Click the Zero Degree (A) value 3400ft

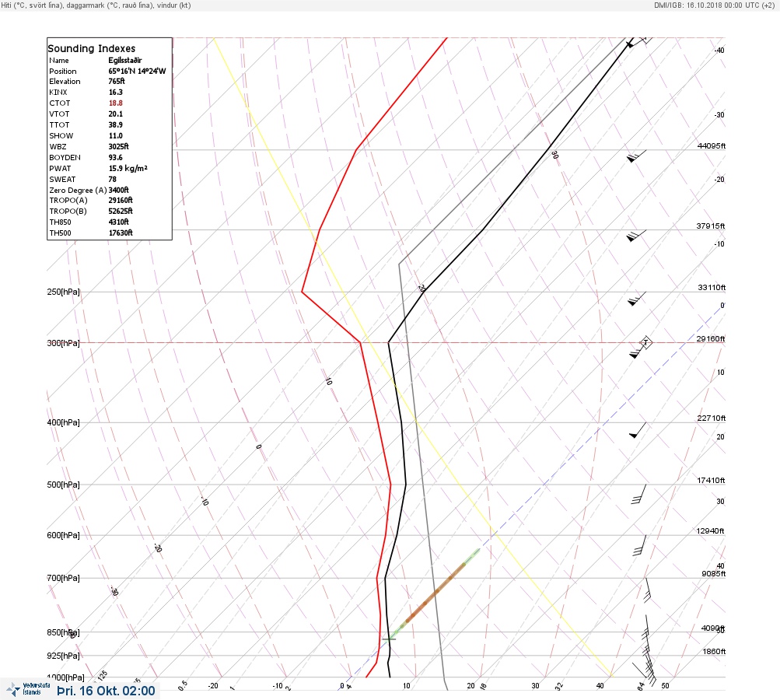point(118,190)
